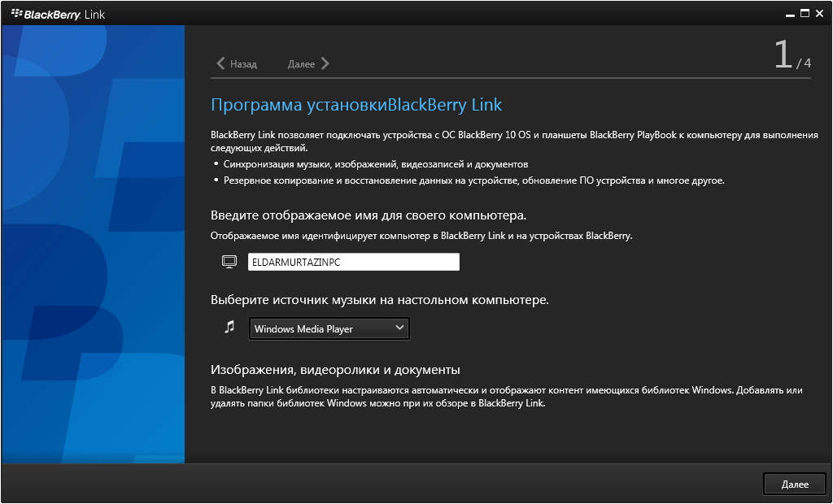Click the heading Программа установкиBlackBerry Link
The width and height of the screenshot is (833, 504).
356,105
